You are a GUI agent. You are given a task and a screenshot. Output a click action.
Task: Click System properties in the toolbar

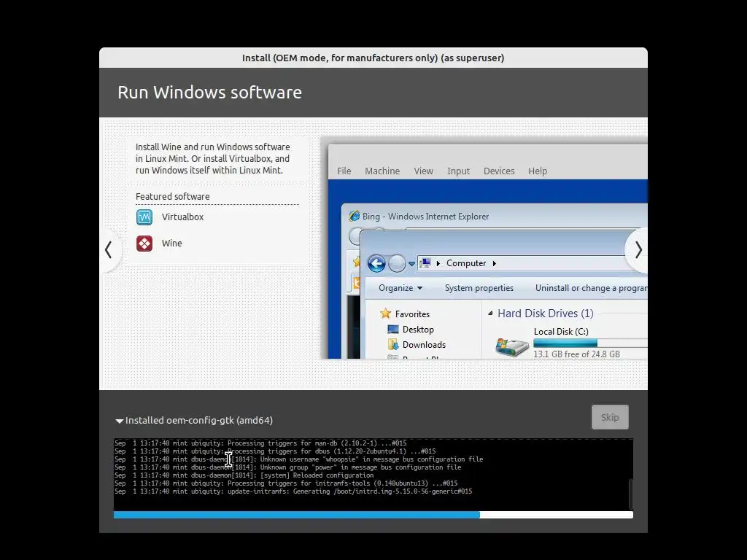(479, 287)
